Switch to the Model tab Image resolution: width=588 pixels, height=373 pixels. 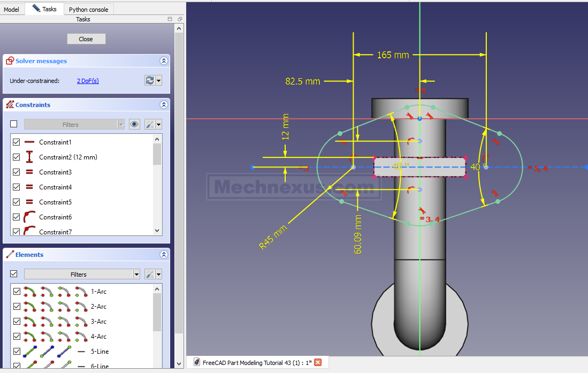[x=11, y=9]
